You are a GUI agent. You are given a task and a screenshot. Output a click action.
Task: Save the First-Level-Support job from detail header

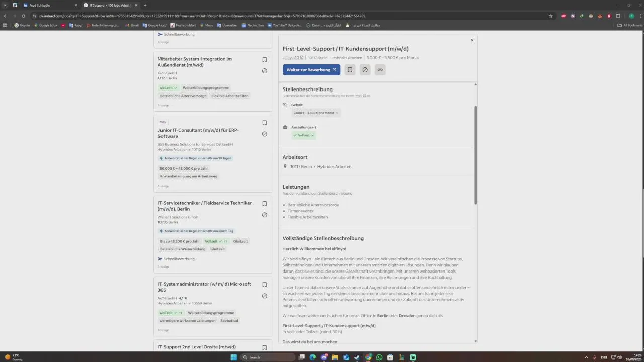[350, 70]
